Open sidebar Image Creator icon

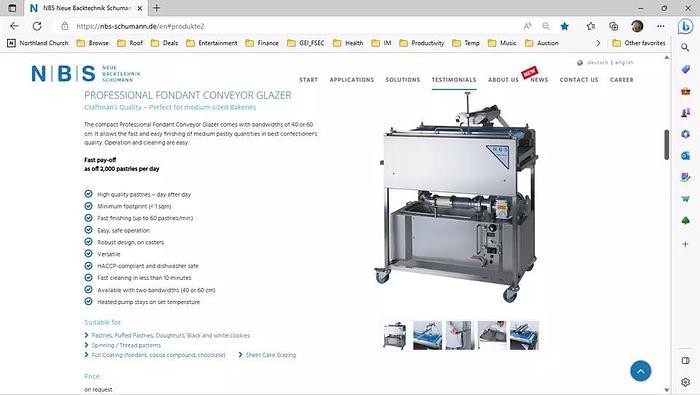(685, 178)
